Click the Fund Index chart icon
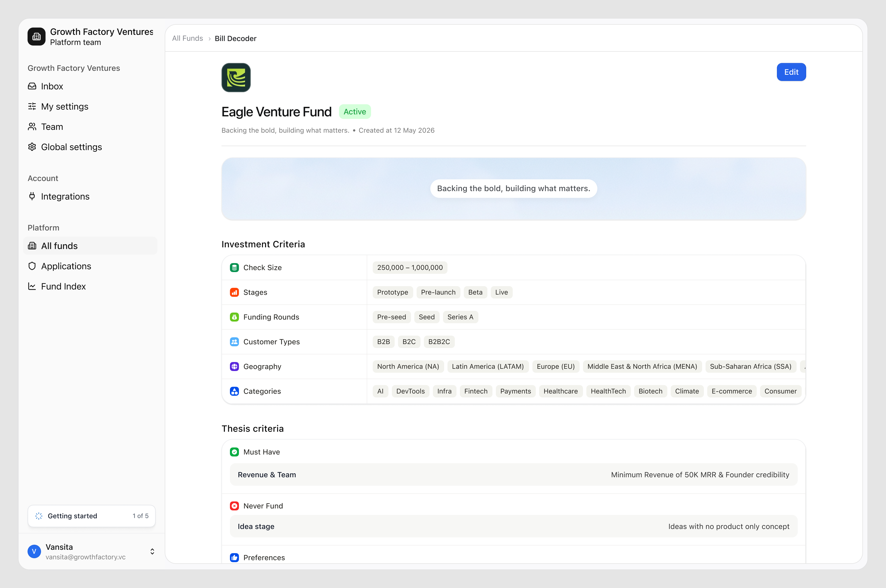This screenshot has width=886, height=588. pos(32,286)
